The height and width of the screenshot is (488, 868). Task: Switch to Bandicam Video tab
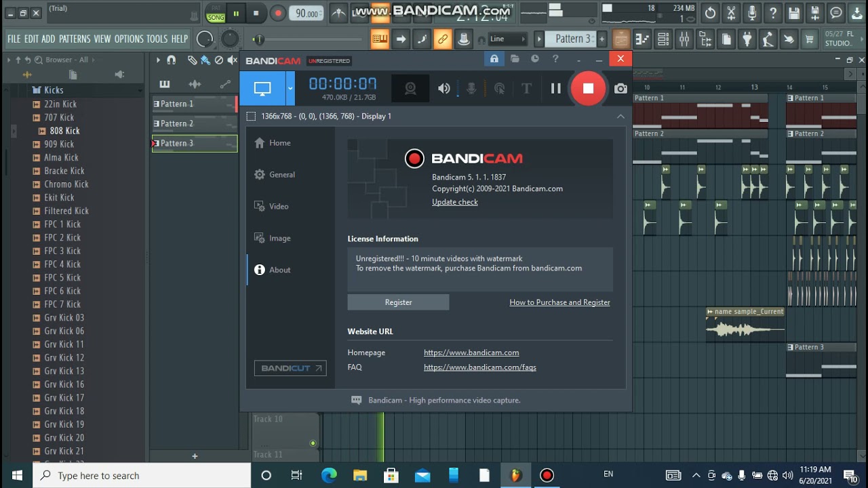coord(279,206)
